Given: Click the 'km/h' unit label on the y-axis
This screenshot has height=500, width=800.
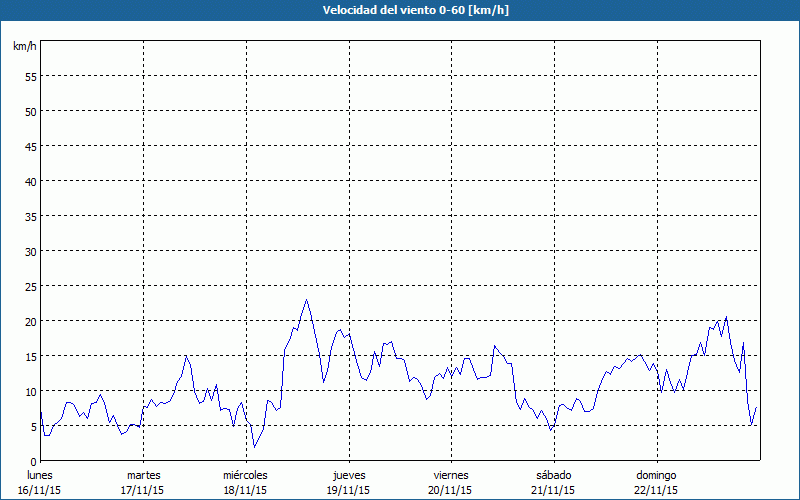Looking at the screenshot, I should pyautogui.click(x=25, y=47).
